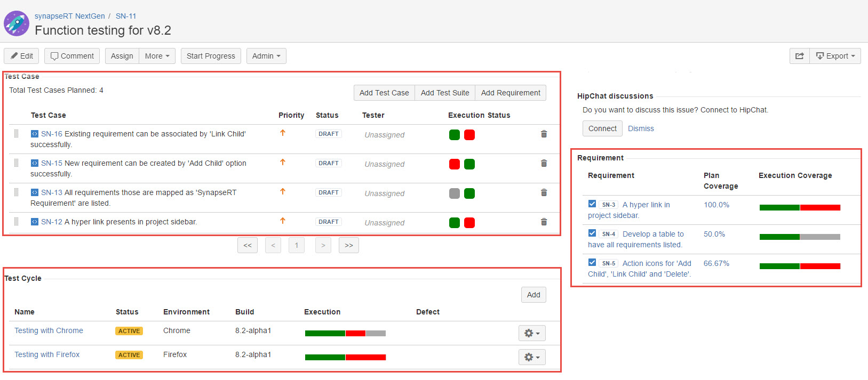Open test case SN-12 link
The height and width of the screenshot is (380, 868).
(x=52, y=222)
